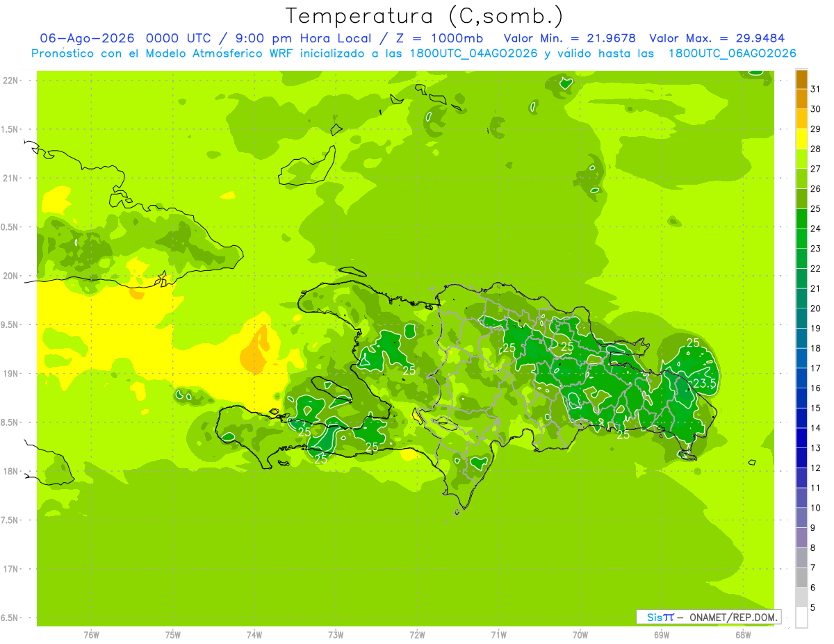The image size is (834, 644).
Task: Select the legend color band between 26 and 27
Action: coord(801,179)
